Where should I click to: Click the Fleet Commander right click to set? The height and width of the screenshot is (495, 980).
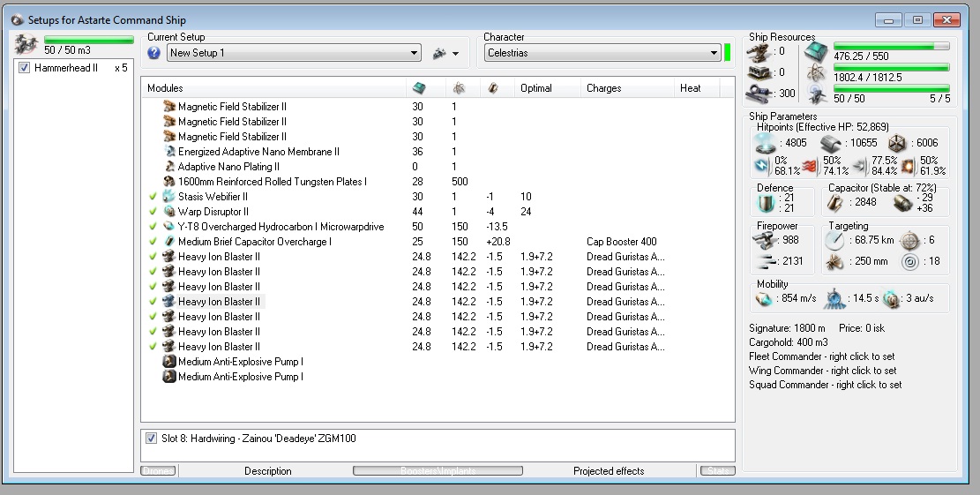click(821, 356)
